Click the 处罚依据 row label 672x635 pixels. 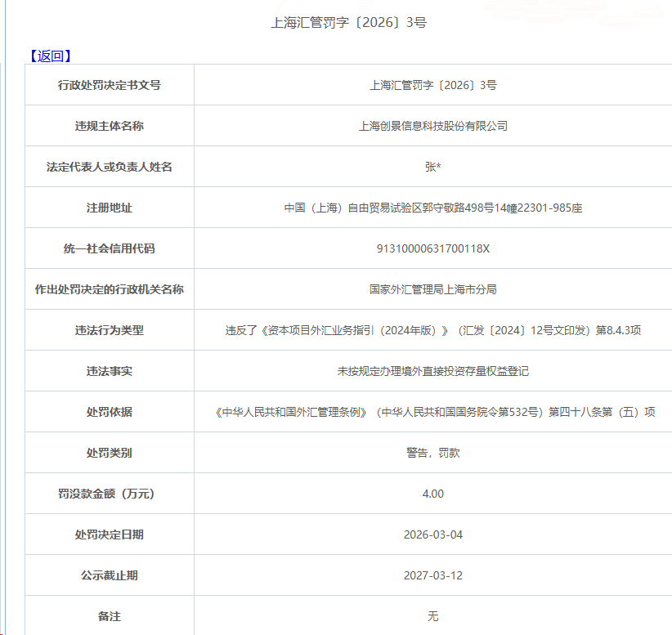[110, 412]
